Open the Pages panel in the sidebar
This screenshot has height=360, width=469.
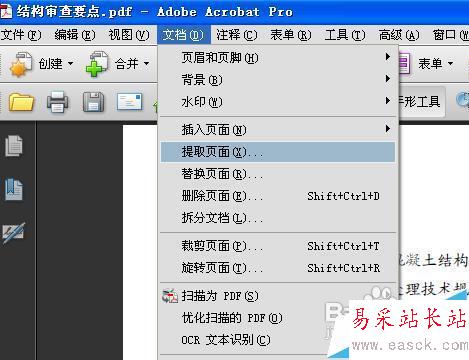(14, 146)
